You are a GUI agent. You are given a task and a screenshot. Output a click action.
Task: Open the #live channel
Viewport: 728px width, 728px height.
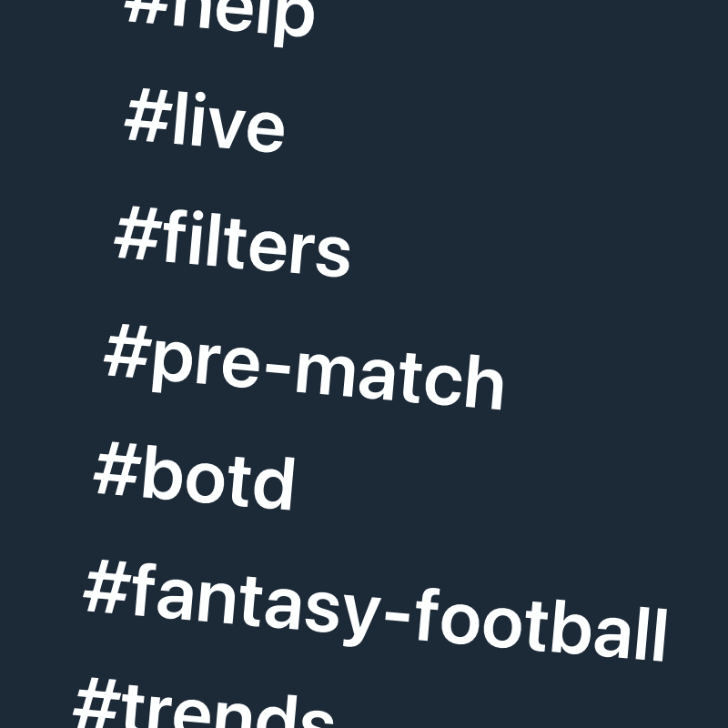[x=205, y=126]
